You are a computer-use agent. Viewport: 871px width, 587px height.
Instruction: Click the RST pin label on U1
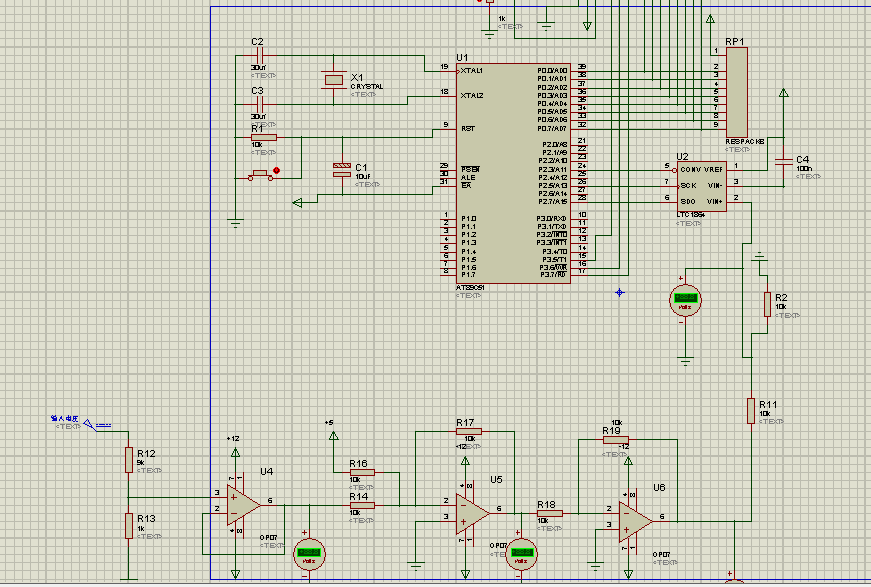point(468,128)
